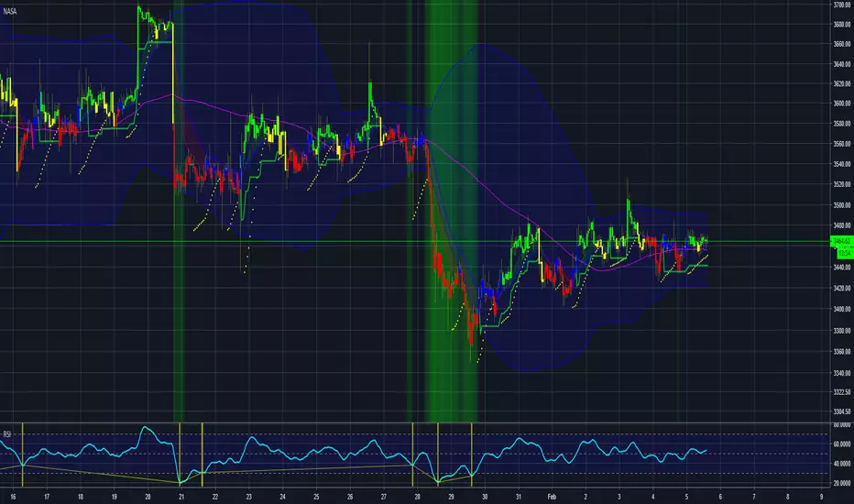Click single-digit date label 9 on time axis
Viewport: 854px width, 504px height.
click(821, 497)
